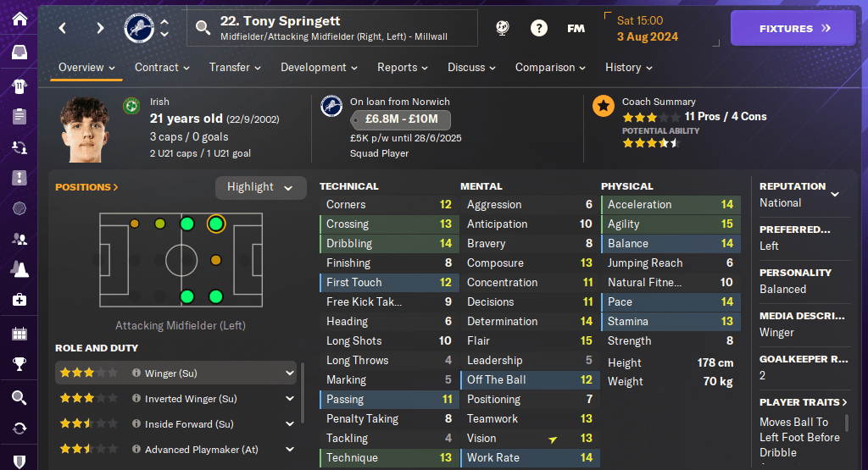
Task: Open the medical centre icon
Action: 19,299
